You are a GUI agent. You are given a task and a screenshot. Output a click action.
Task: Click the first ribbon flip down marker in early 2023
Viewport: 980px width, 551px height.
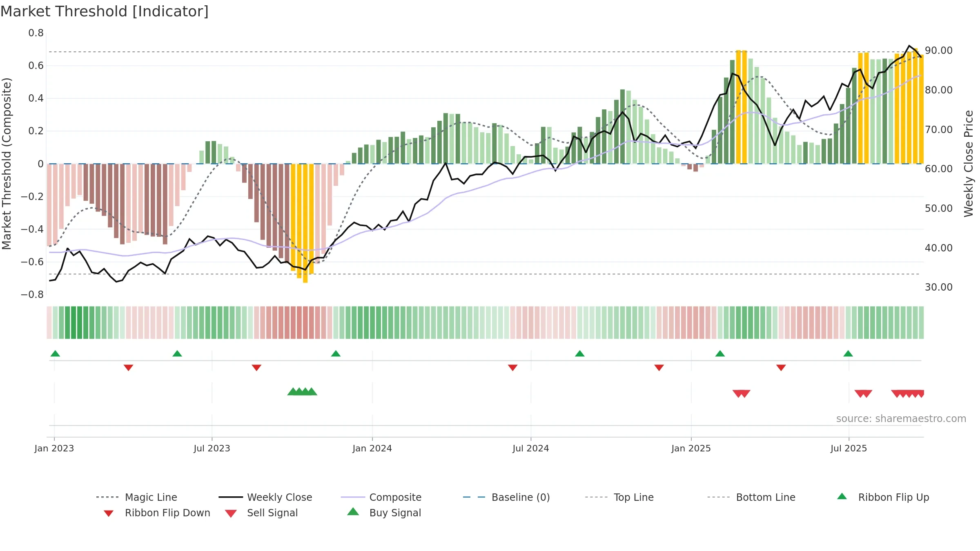128,368
